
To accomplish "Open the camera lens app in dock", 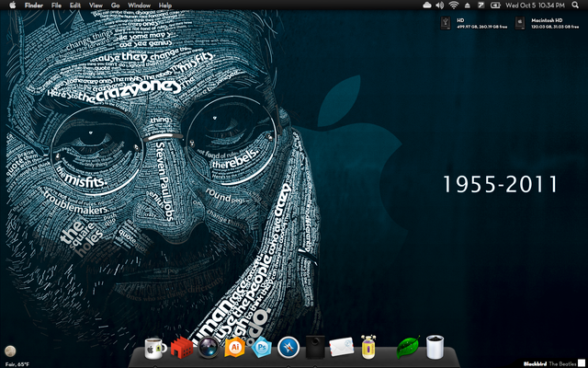I will click(209, 347).
